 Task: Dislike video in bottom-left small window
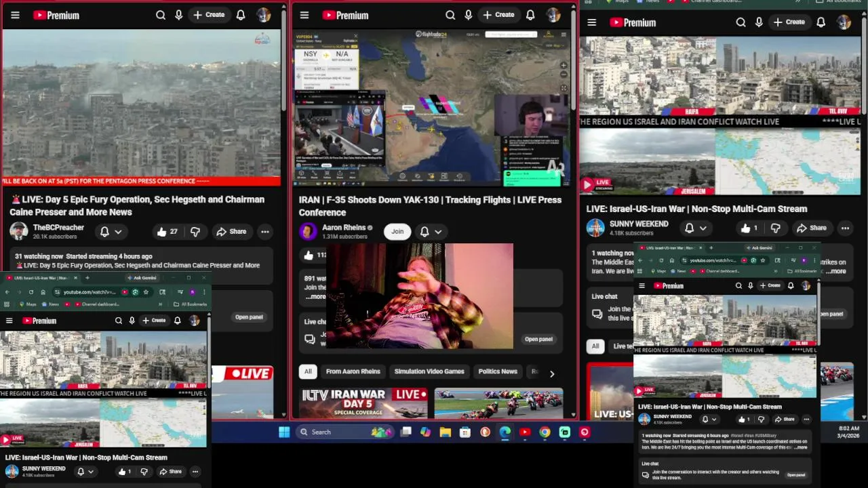144,472
